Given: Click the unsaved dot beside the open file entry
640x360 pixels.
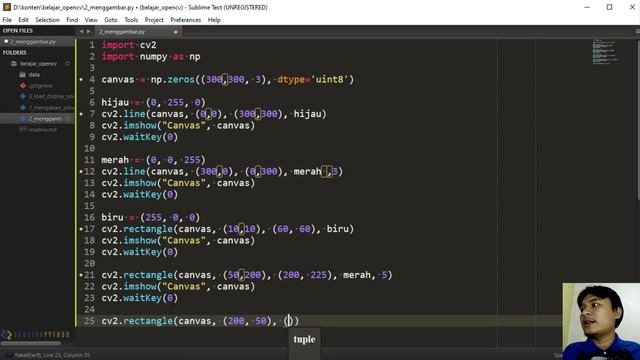Looking at the screenshot, I should (6, 42).
